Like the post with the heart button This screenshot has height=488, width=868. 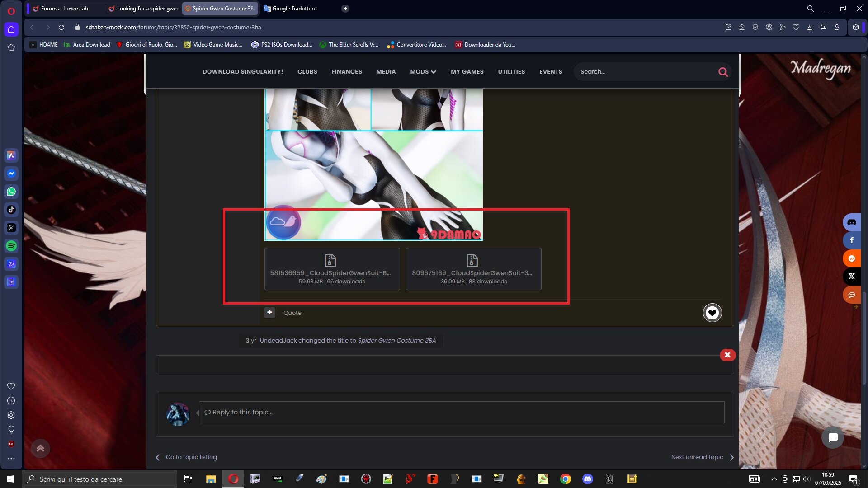click(712, 313)
